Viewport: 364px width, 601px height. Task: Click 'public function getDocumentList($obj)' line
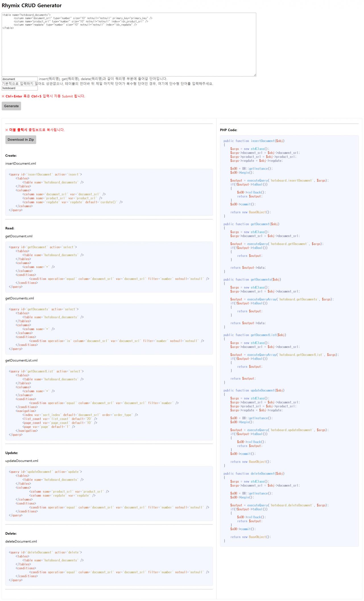coord(255,335)
